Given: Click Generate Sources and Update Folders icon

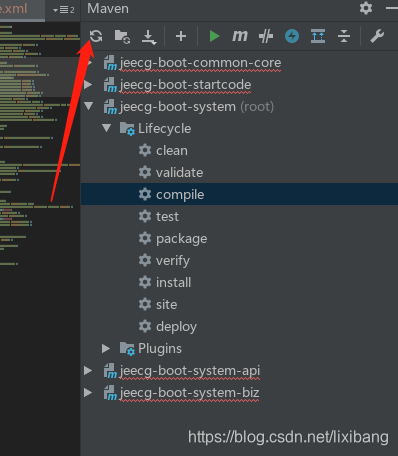Looking at the screenshot, I should (122, 36).
